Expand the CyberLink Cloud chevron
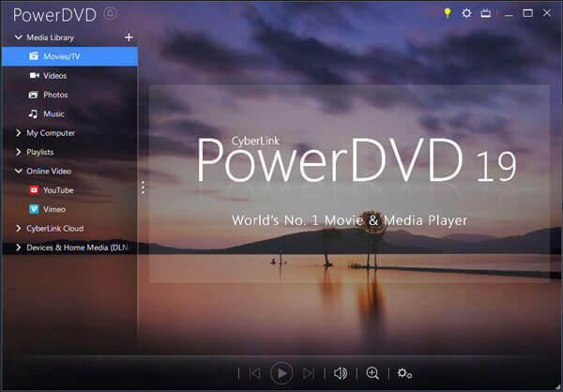The height and width of the screenshot is (392, 563). point(19,228)
